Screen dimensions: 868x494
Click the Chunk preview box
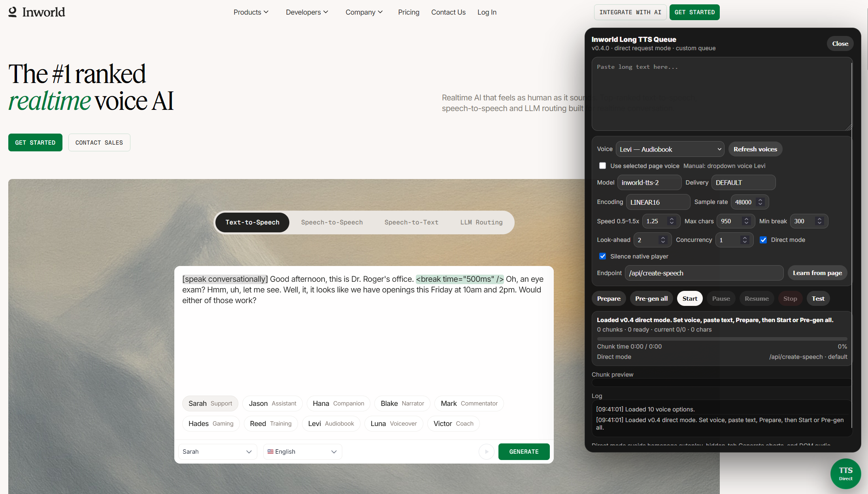pyautogui.click(x=722, y=383)
